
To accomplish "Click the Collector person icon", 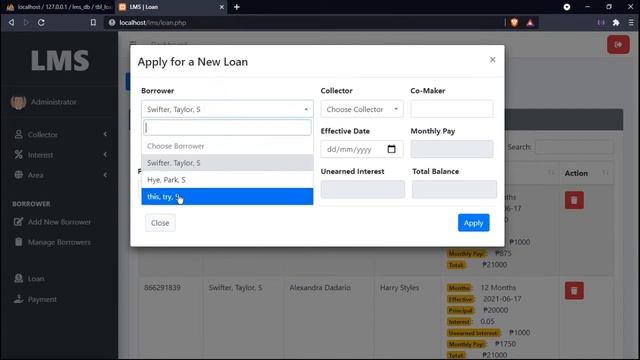I will (x=18, y=134).
